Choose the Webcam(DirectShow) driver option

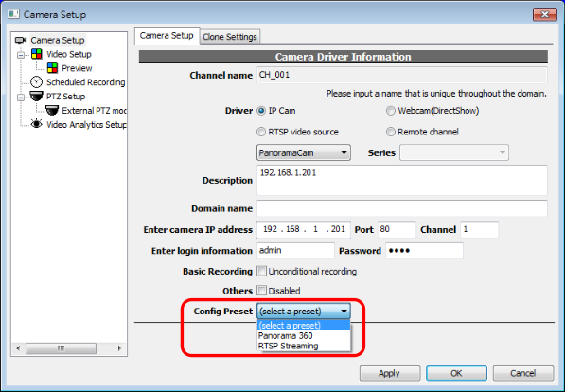coord(391,111)
